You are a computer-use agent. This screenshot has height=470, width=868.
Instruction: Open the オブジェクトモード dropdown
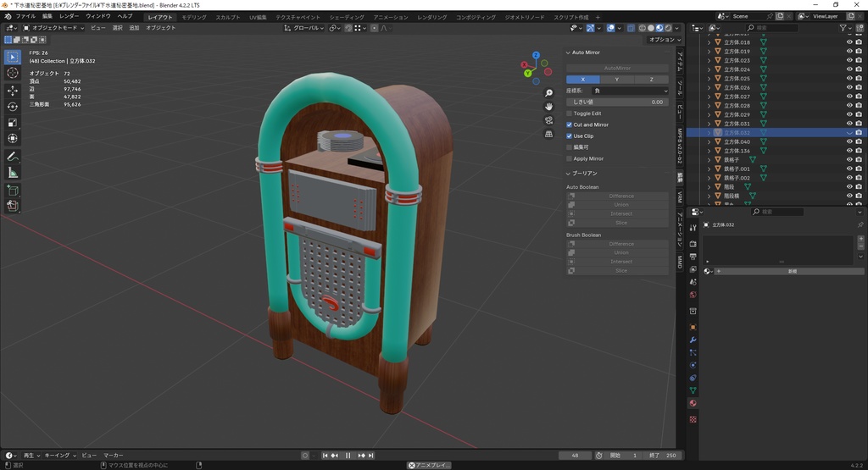tap(53, 28)
